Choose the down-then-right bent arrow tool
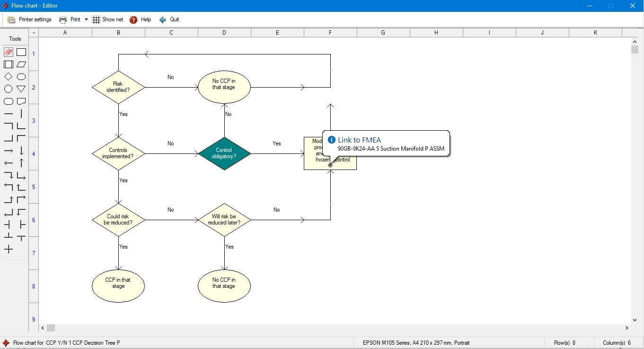This screenshot has width=644, height=349. (x=21, y=175)
